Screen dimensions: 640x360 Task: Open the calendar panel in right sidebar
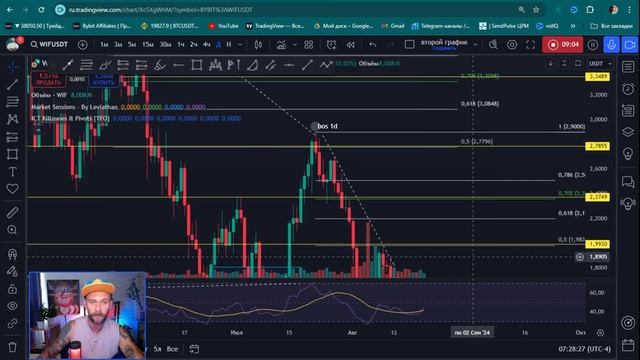(x=628, y=345)
